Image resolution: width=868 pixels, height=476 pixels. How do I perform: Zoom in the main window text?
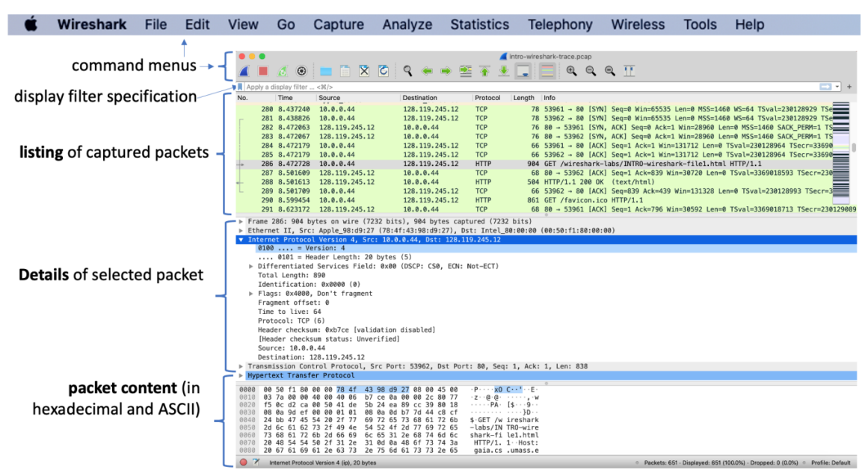pos(571,71)
